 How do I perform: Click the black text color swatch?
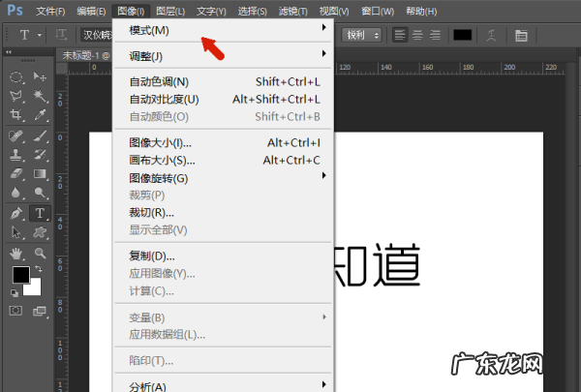click(x=463, y=35)
